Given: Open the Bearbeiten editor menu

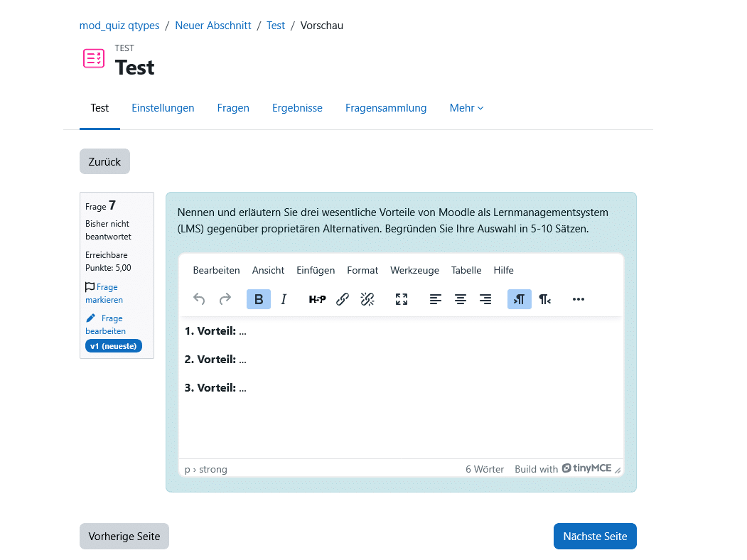Looking at the screenshot, I should [x=216, y=271].
